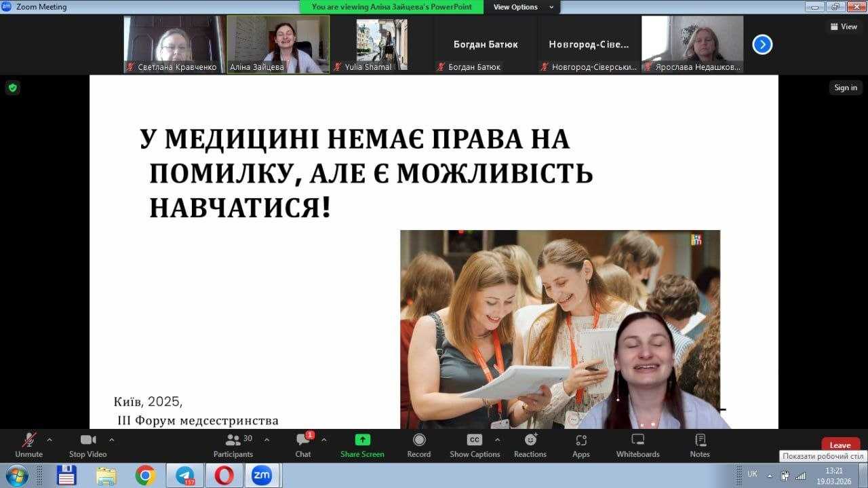Open Notes in the meeting toolbar
868x488 pixels.
coord(700,440)
